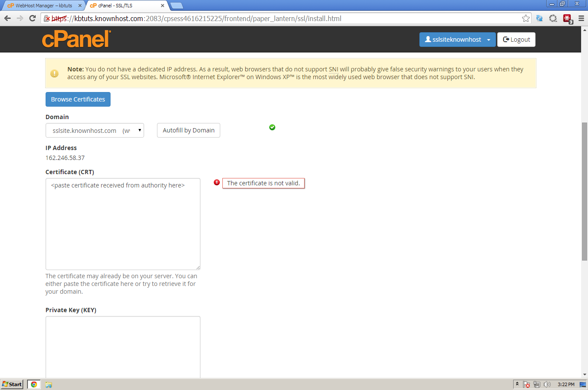
Task: Reload the current page
Action: click(x=32, y=18)
